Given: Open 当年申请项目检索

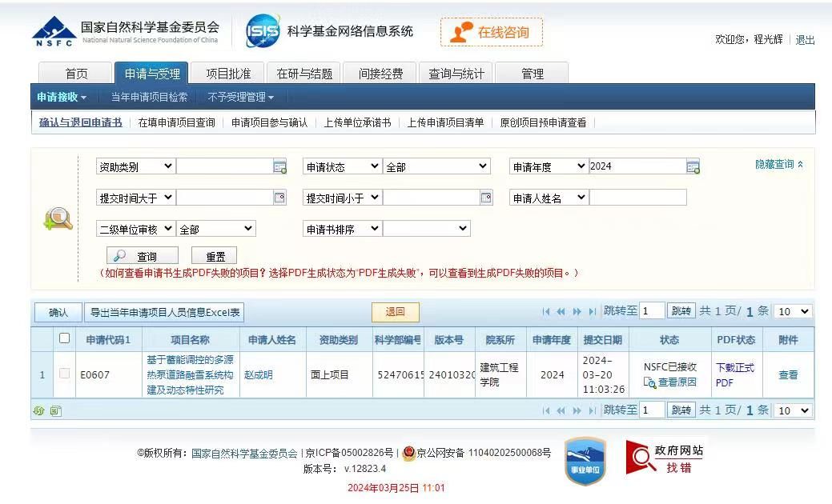Looking at the screenshot, I should [x=149, y=97].
